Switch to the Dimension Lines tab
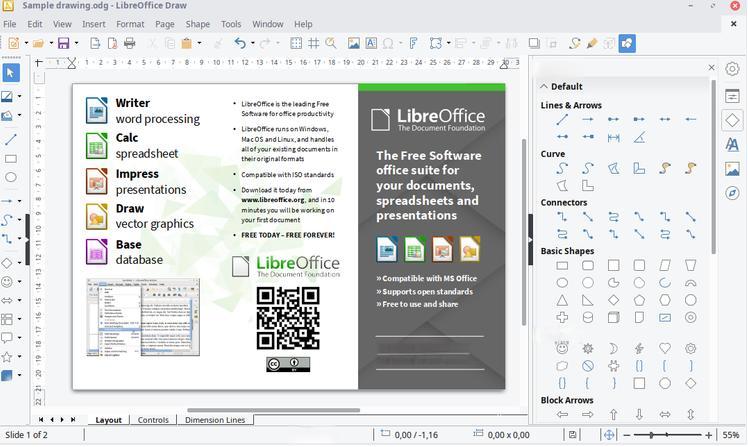This screenshot has width=748, height=447. click(x=214, y=420)
